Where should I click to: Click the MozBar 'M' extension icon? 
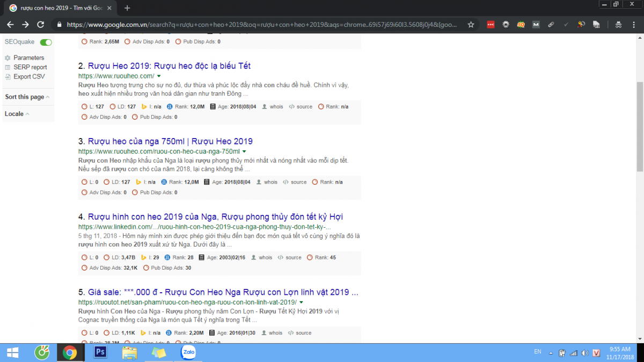tap(536, 24)
